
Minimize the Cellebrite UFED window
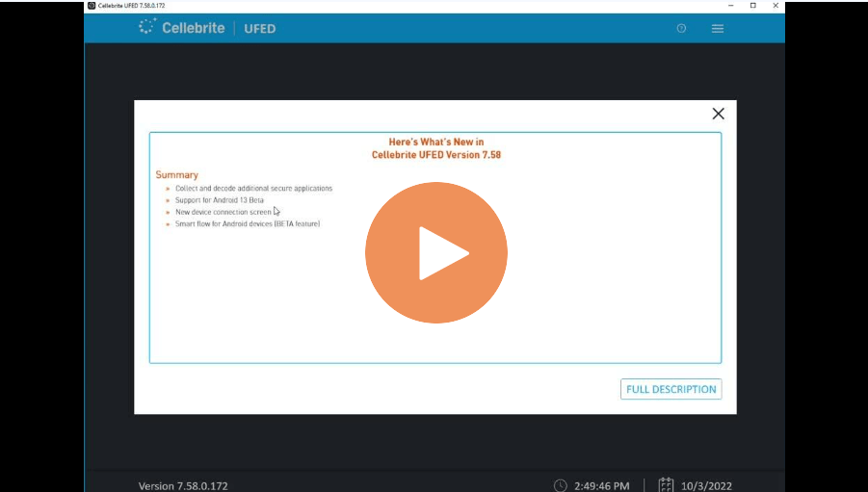[x=730, y=6]
